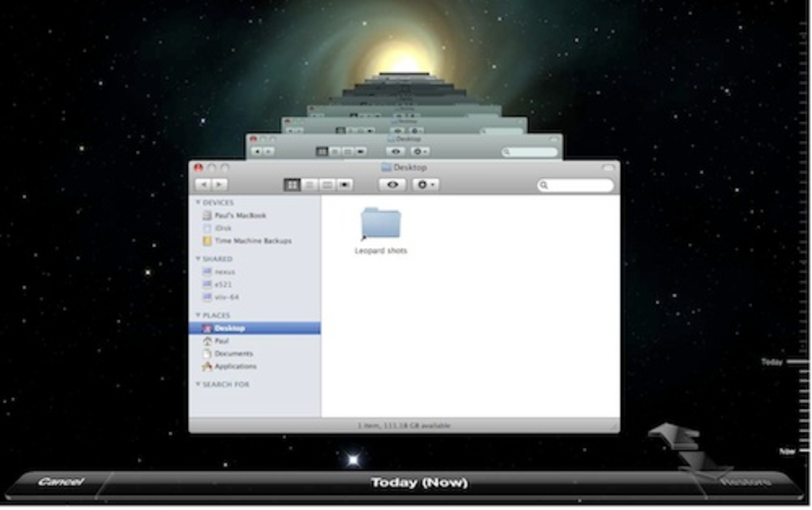The height and width of the screenshot is (510, 812).
Task: Select the Today marker on the timeline
Action: [772, 361]
